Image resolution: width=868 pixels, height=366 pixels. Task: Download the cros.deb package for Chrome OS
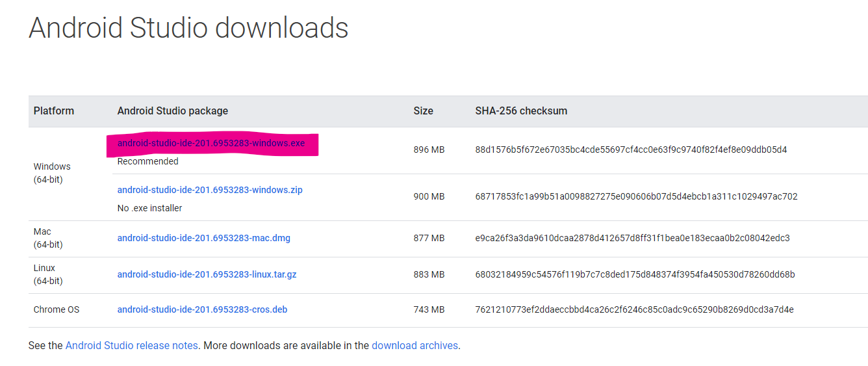pos(202,309)
